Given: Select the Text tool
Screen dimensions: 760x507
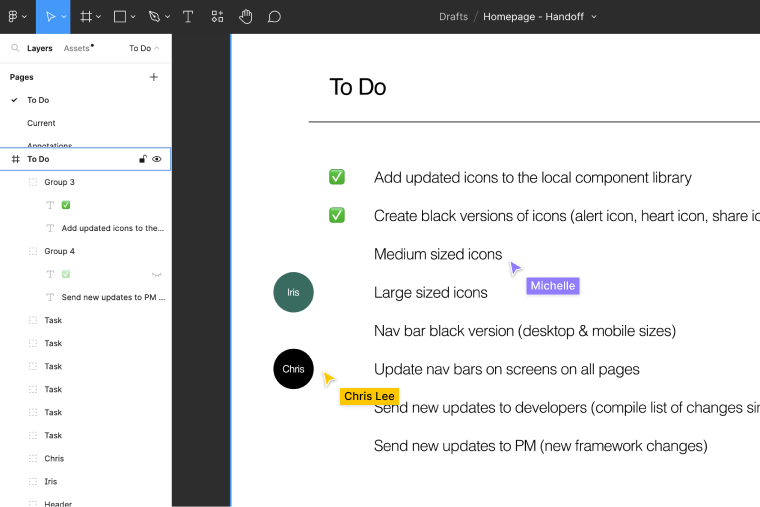Looking at the screenshot, I should pyautogui.click(x=188, y=17).
